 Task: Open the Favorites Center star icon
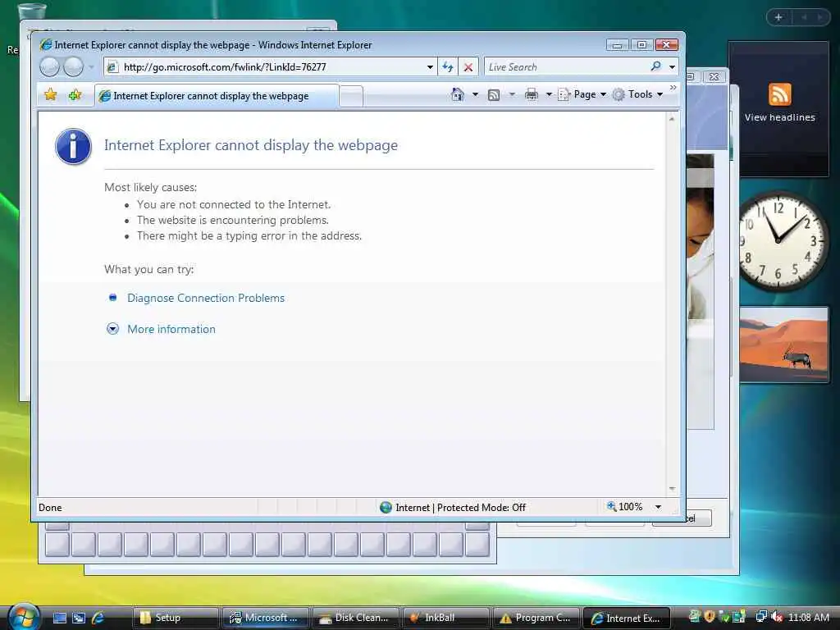pos(50,95)
